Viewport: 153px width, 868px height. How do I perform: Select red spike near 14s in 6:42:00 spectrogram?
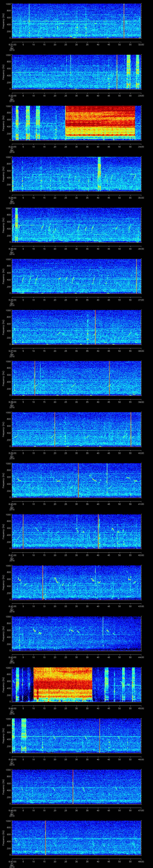43,582
